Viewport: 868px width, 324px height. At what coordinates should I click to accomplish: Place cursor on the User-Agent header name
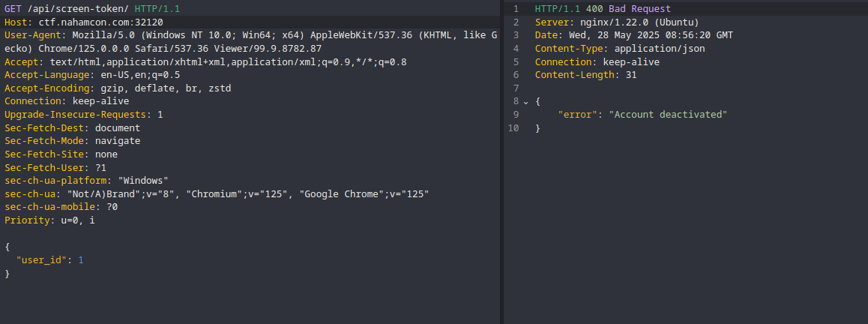33,35
